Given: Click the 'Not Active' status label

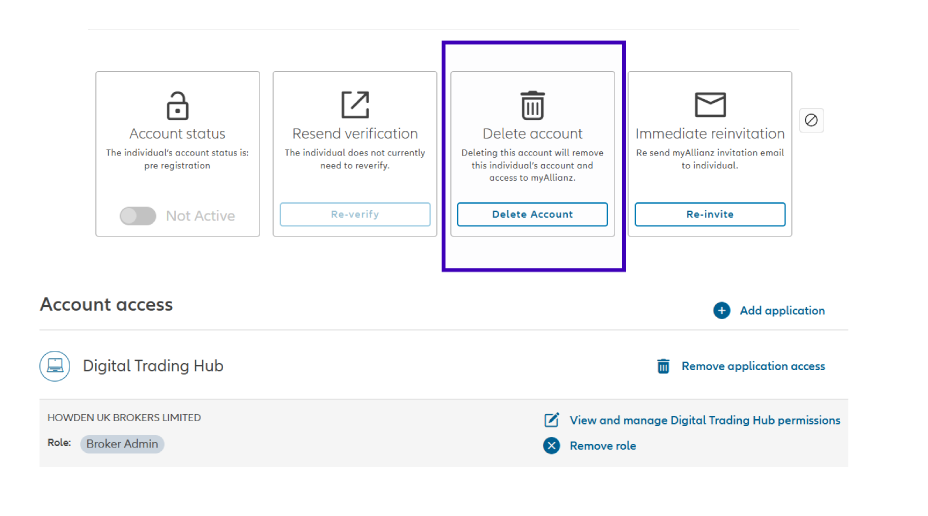Looking at the screenshot, I should (x=201, y=216).
